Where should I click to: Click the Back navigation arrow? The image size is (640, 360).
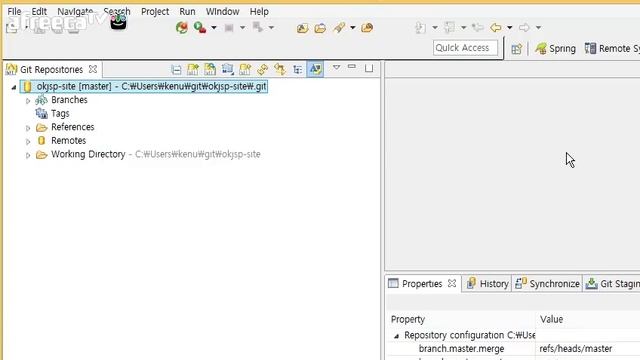pos(496,27)
